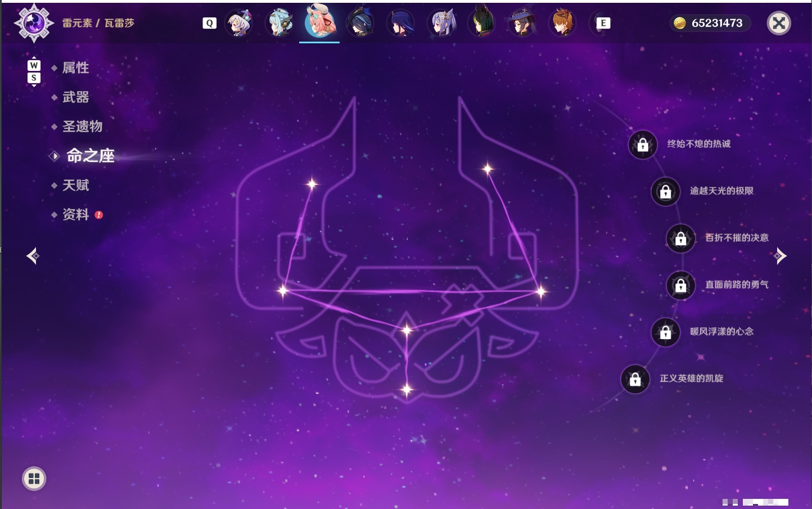
Task: Open the grid menu button at bottom-left
Action: coord(34,479)
